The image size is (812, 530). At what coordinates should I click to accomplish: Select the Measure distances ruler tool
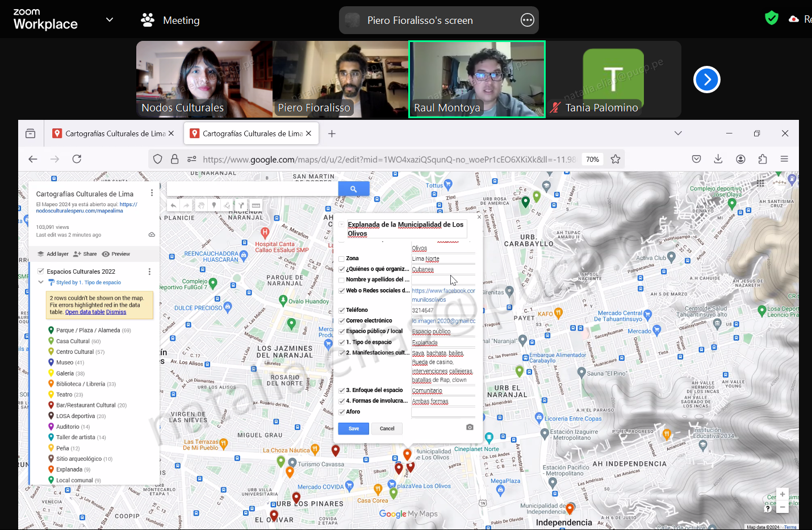coord(256,205)
